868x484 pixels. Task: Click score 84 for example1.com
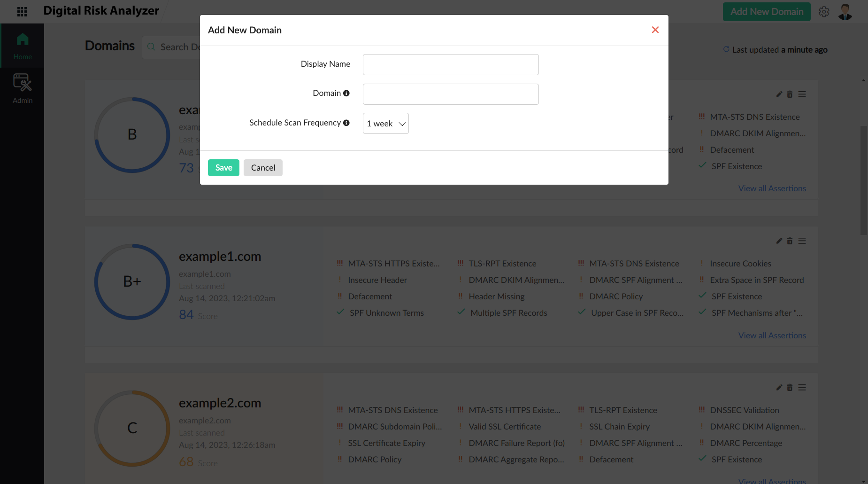click(186, 314)
